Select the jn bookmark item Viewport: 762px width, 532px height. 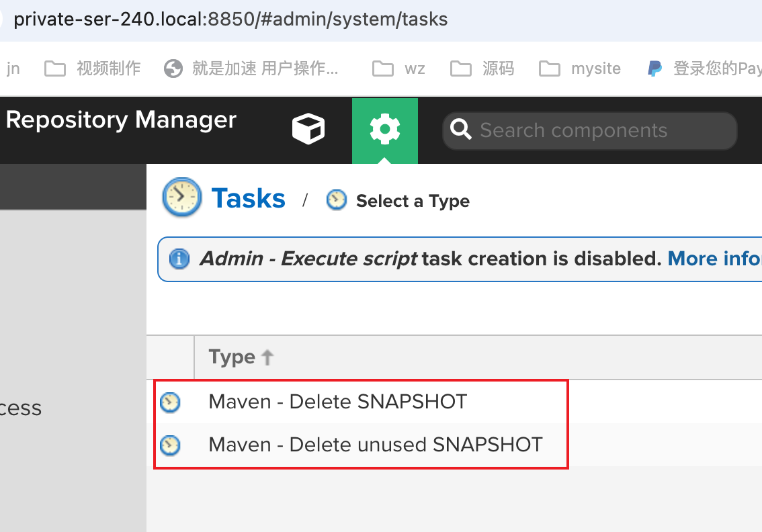coord(12,68)
